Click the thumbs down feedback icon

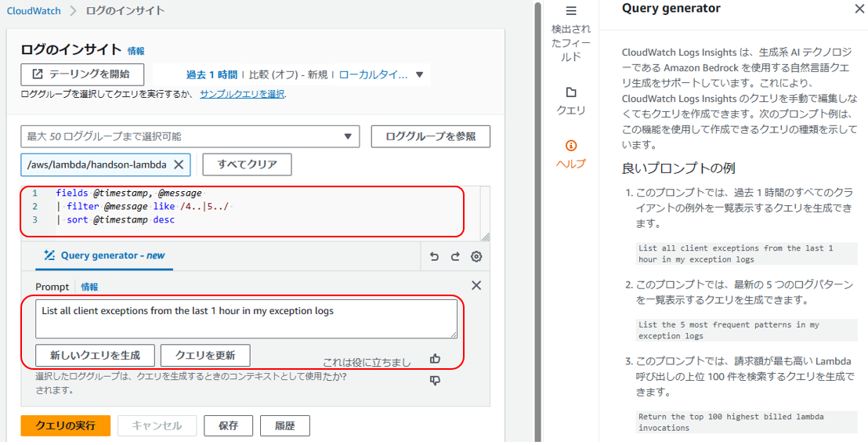tap(435, 380)
